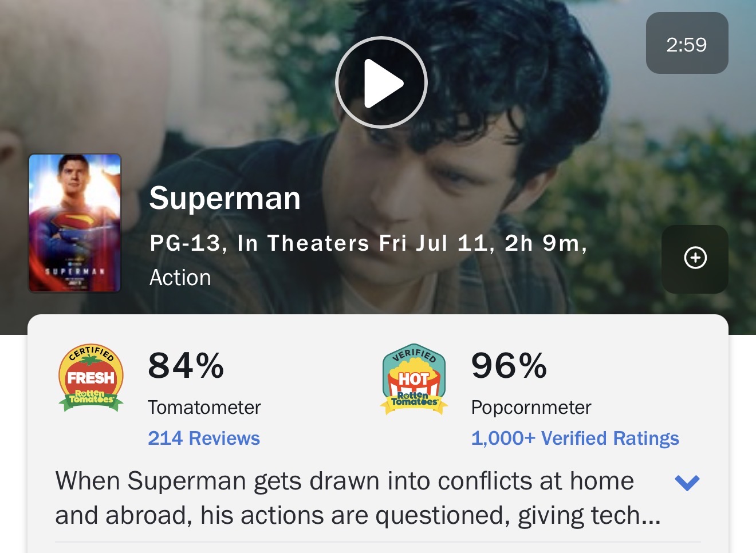
Task: Select the Popcornmeter label
Action: click(x=531, y=408)
